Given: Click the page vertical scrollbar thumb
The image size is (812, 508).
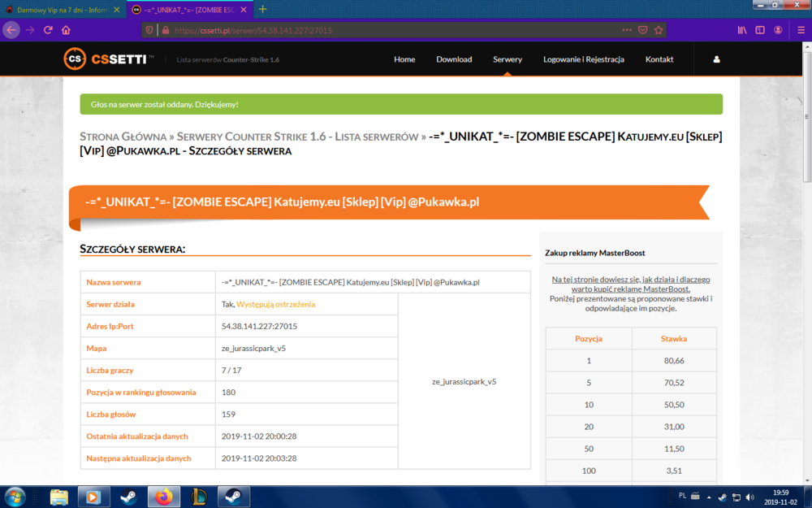Looking at the screenshot, I should pyautogui.click(x=807, y=116).
